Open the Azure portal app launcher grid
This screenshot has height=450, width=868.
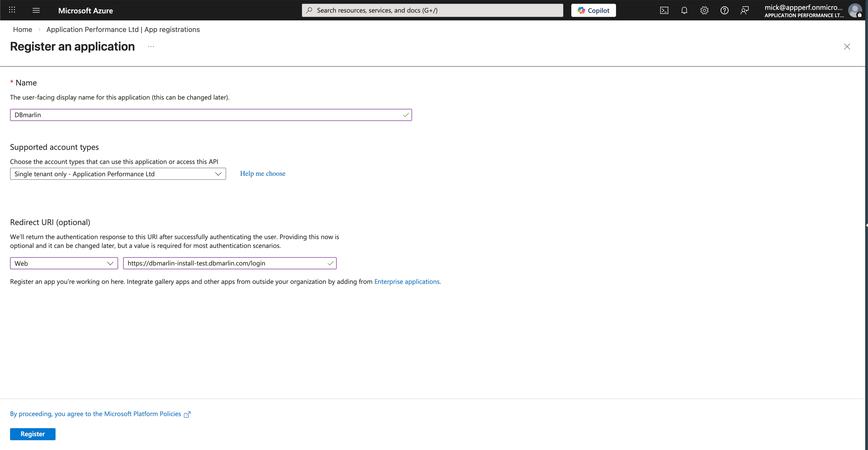pyautogui.click(x=12, y=10)
